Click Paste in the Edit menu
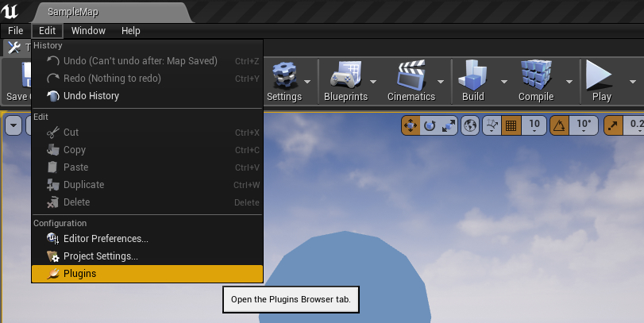The width and height of the screenshot is (644, 323). [147, 167]
